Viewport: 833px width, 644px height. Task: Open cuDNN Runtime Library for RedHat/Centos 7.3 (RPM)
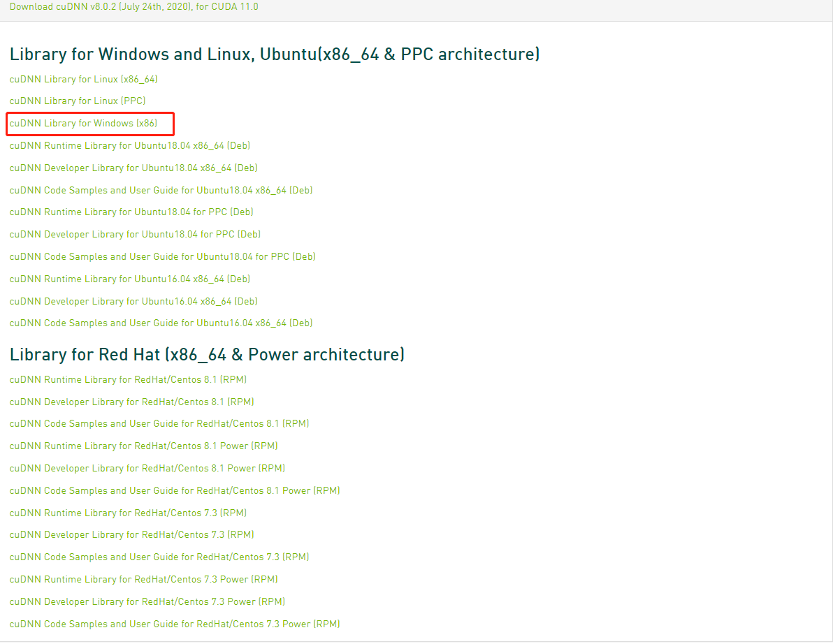pyautogui.click(x=128, y=513)
